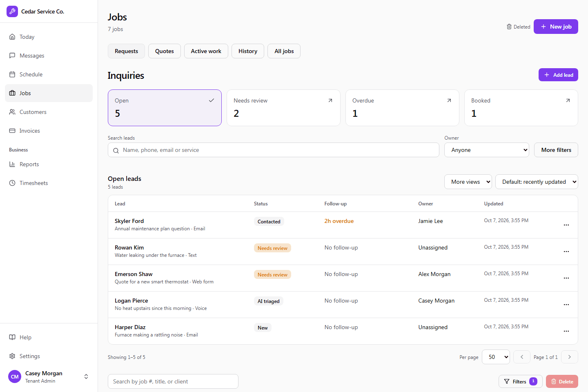
Task: Click the red Delete button
Action: [562, 381]
